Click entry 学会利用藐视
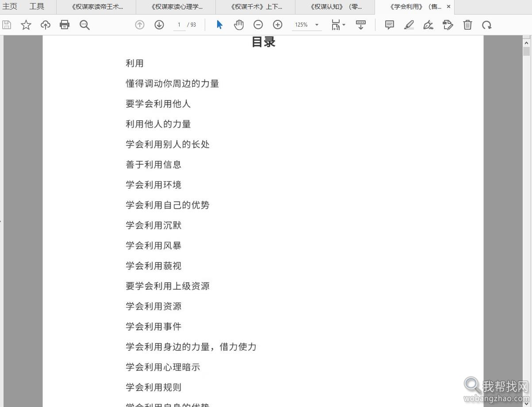The image size is (532, 407). point(153,266)
